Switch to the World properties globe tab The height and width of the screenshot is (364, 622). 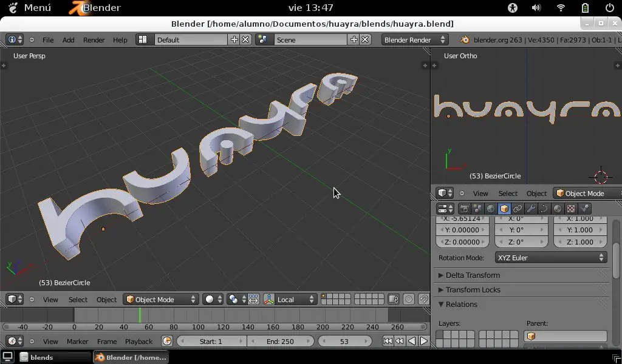pos(491,209)
